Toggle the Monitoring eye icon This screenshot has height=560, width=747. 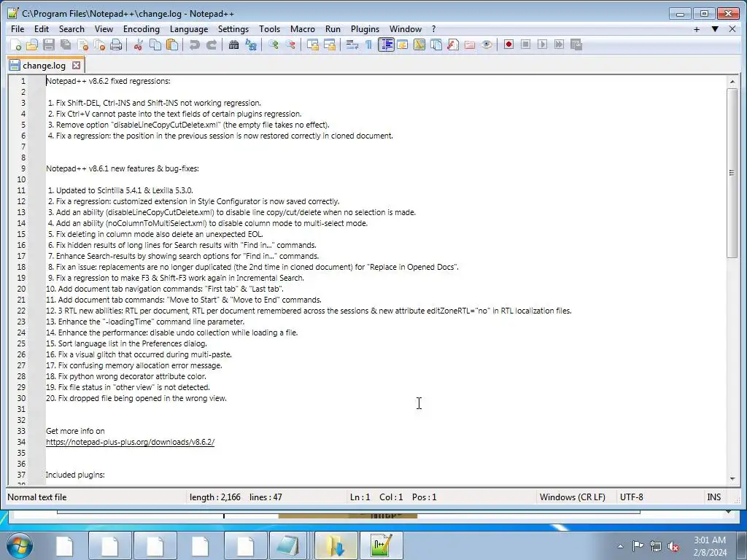487,44
